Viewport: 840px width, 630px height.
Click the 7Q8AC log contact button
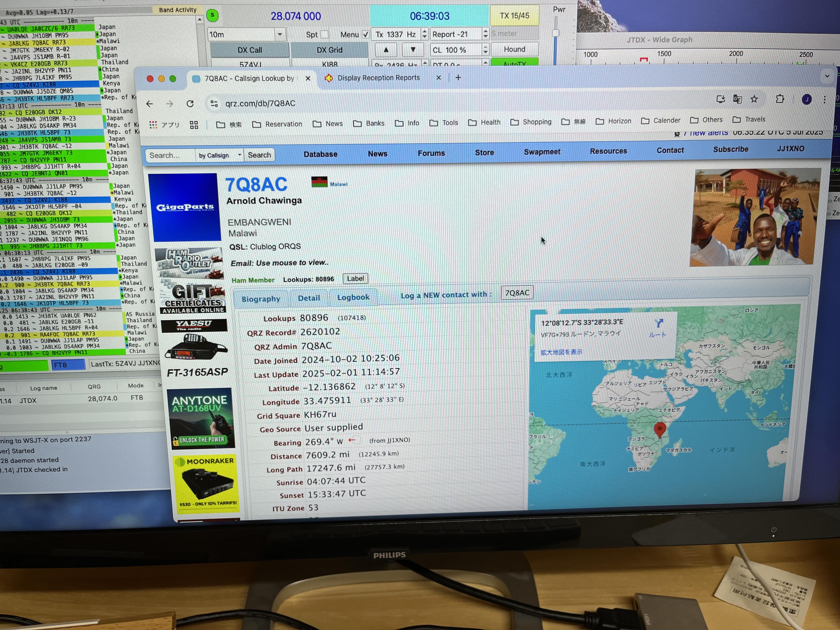pyautogui.click(x=517, y=293)
